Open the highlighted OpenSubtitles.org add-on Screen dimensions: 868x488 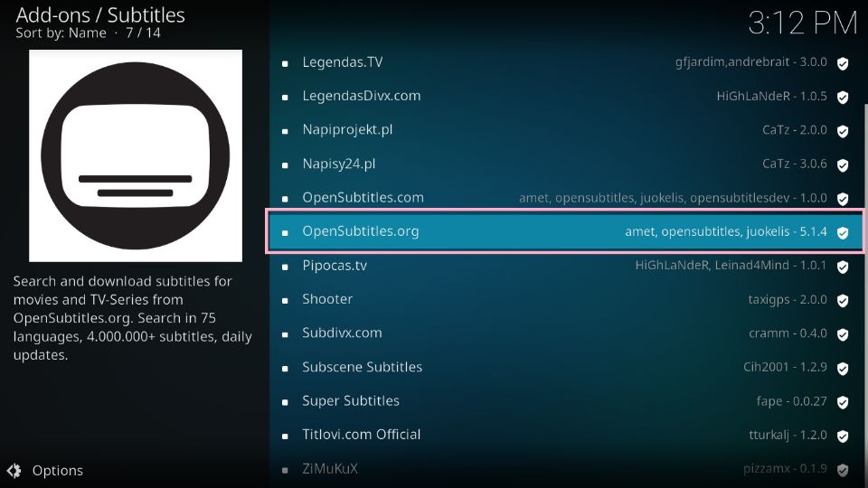[x=566, y=231]
